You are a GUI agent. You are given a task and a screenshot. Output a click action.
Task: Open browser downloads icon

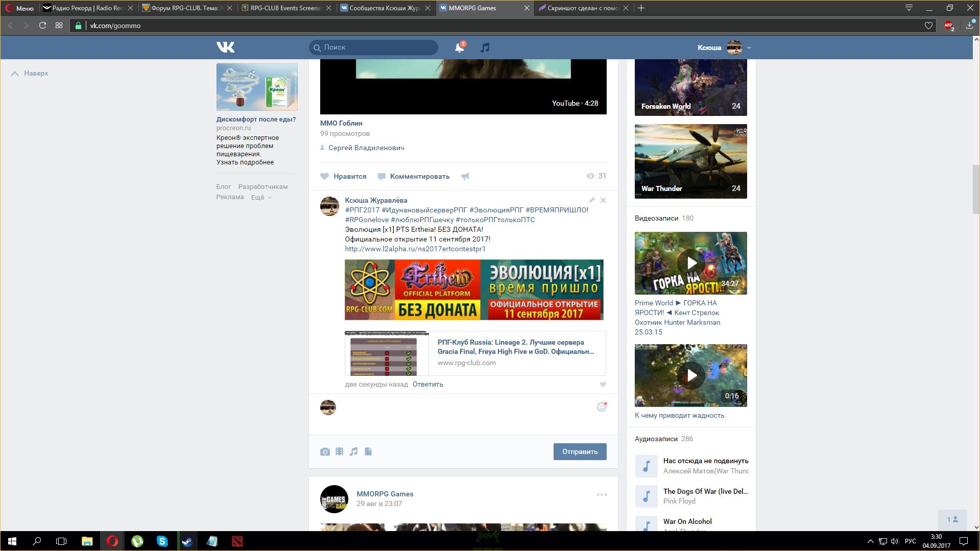969,25
